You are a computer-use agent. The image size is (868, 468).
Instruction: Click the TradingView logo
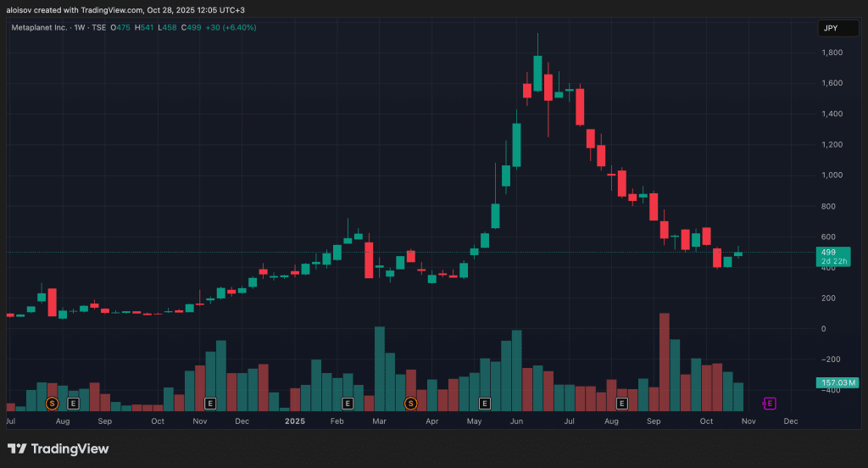[58, 448]
